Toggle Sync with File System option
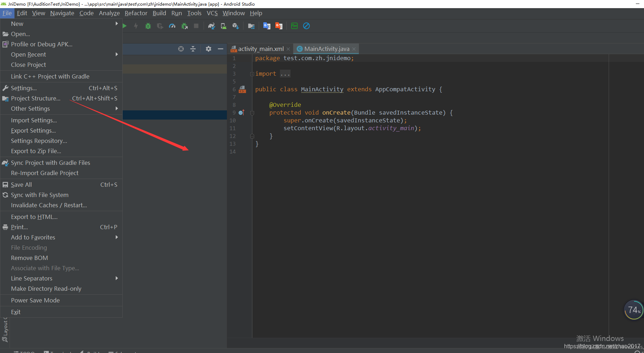The image size is (644, 353). [x=39, y=195]
